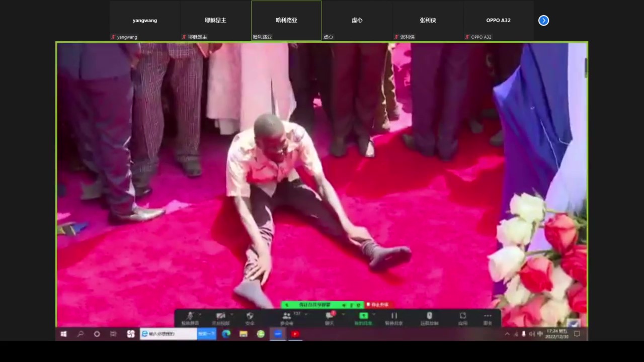Unmute the microphone in Zoom toolbar
Viewport: 644px width, 362px height.
click(190, 316)
